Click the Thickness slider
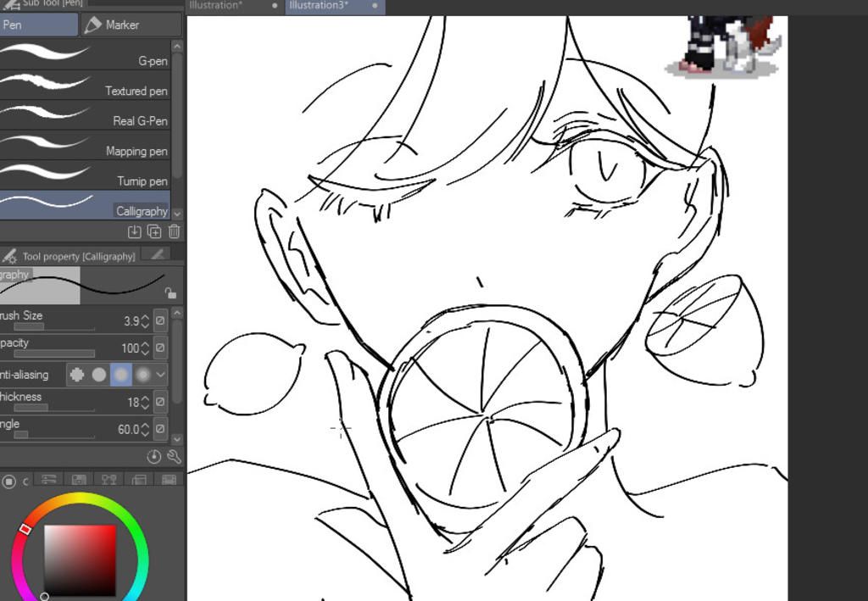This screenshot has width=868, height=601. click(53, 408)
